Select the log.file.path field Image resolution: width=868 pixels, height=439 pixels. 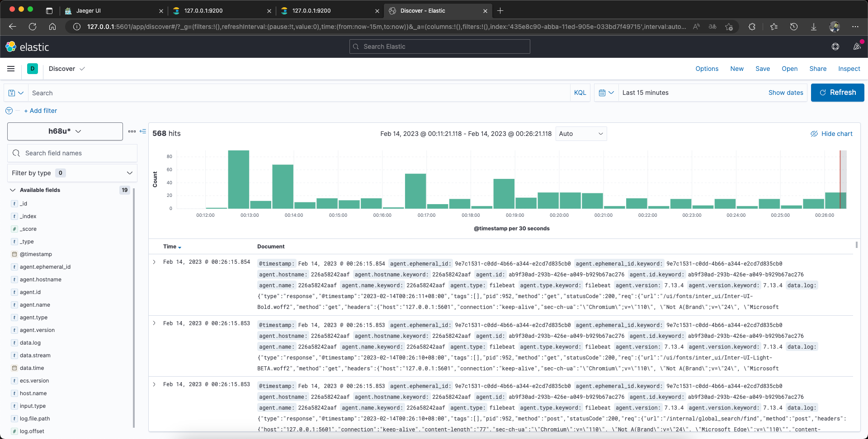35,419
